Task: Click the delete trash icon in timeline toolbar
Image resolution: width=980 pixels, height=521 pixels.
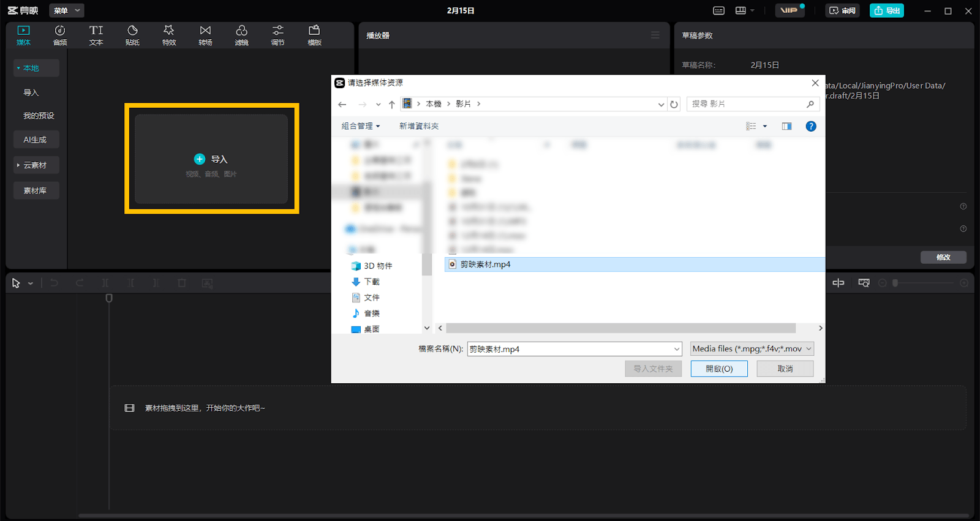Action: [x=182, y=283]
